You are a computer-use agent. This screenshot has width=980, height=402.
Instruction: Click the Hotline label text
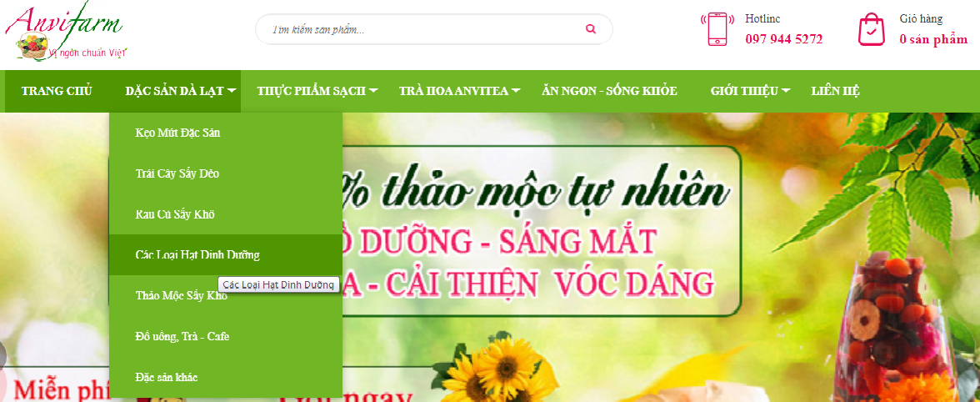[762, 19]
